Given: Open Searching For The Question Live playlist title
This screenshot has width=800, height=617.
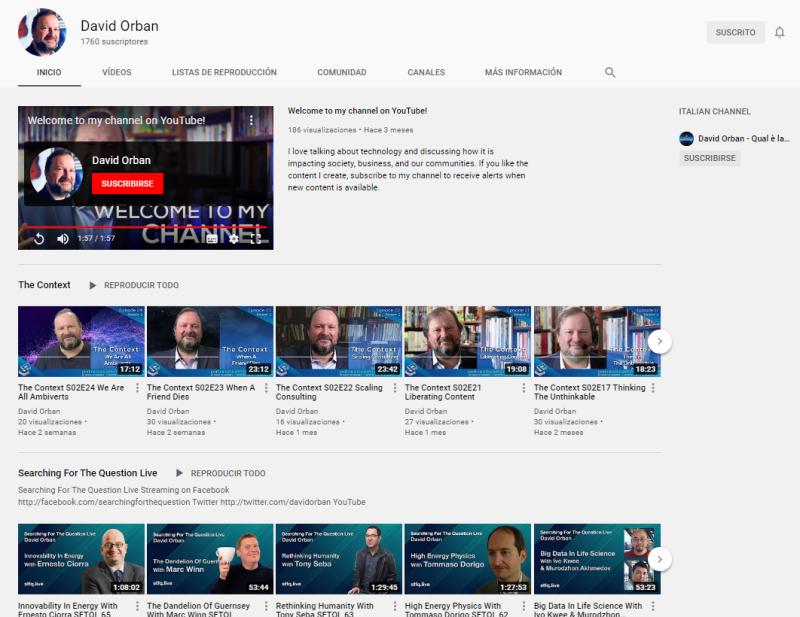Looking at the screenshot, I should click(88, 473).
